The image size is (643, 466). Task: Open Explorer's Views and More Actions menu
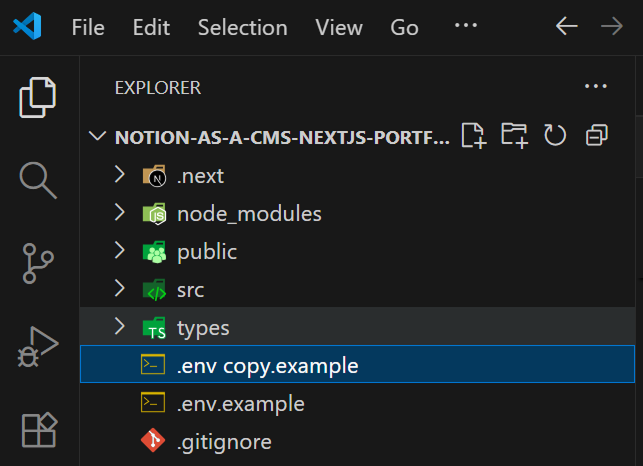point(596,87)
